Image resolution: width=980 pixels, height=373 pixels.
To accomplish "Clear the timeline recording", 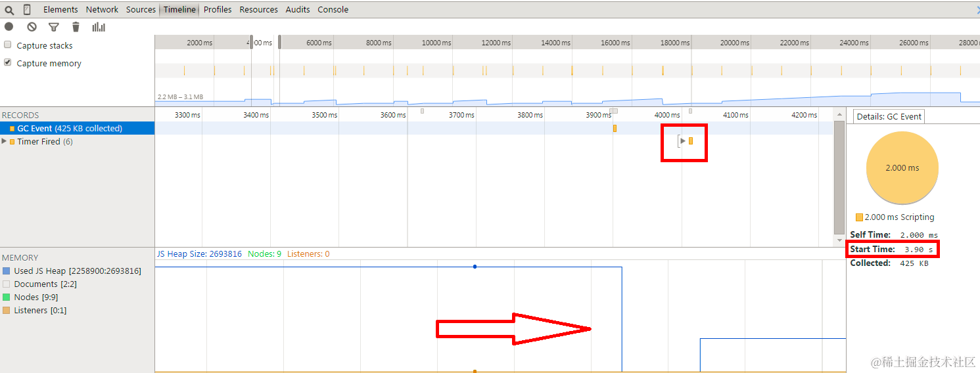I will click(x=32, y=27).
